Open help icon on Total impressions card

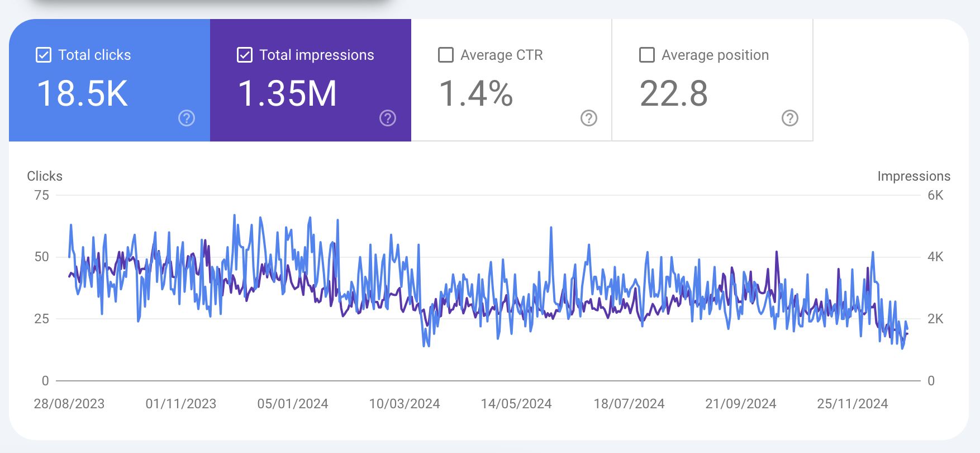point(388,118)
